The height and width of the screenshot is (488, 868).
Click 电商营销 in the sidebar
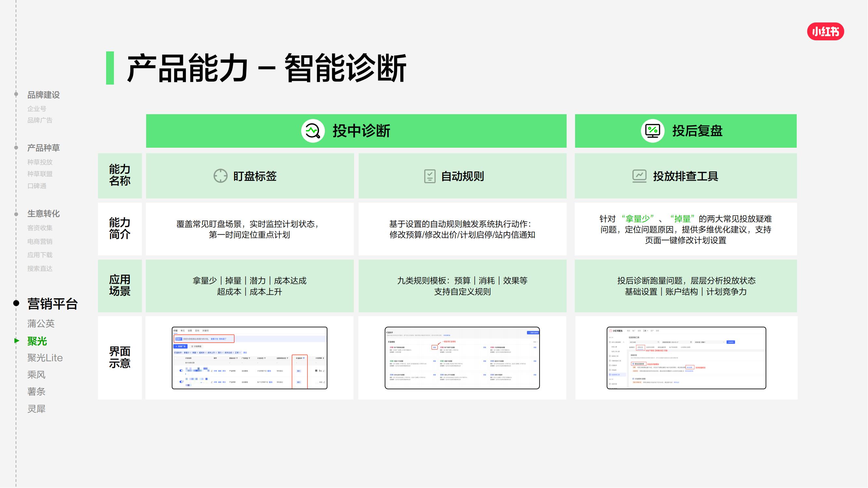pos(40,241)
